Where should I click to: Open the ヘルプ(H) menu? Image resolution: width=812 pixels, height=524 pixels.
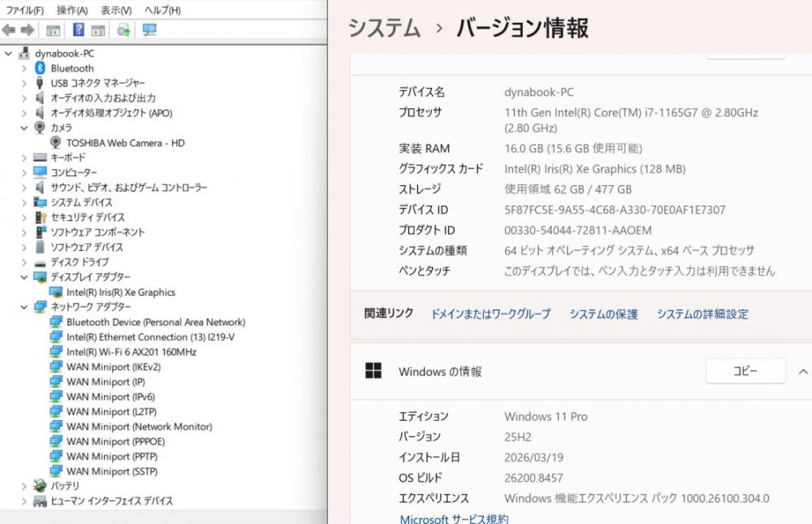[162, 11]
